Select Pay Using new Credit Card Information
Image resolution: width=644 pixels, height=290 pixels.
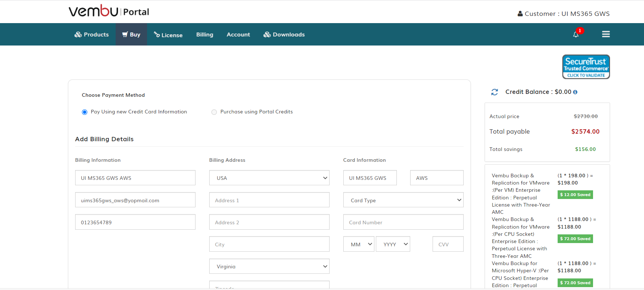pos(85,112)
